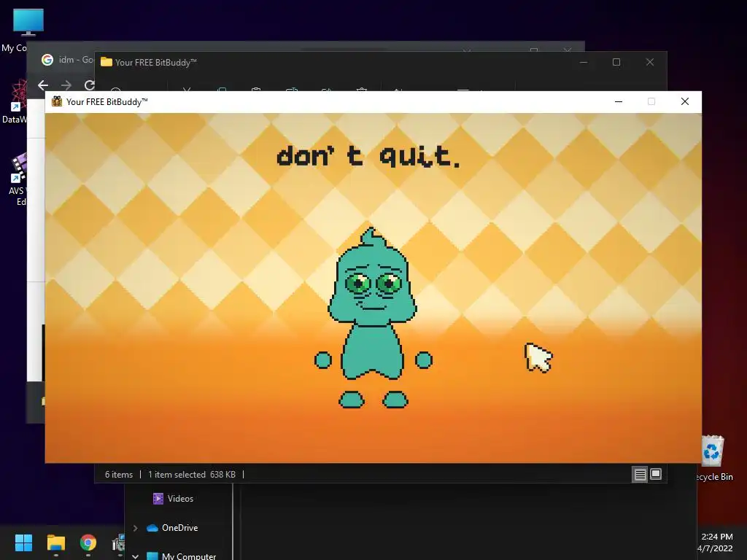This screenshot has height=560, width=747.
Task: Click Chrome's forward arrow button
Action: pyautogui.click(x=66, y=85)
